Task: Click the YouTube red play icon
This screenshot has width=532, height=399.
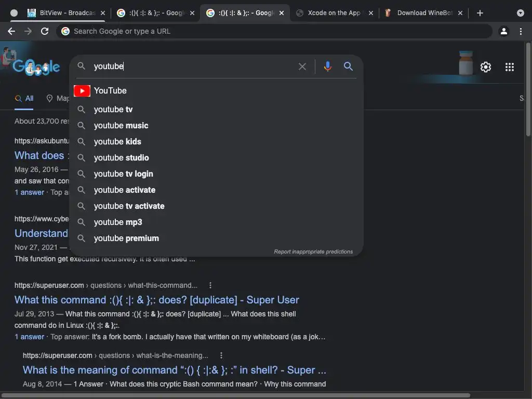Action: [x=82, y=90]
